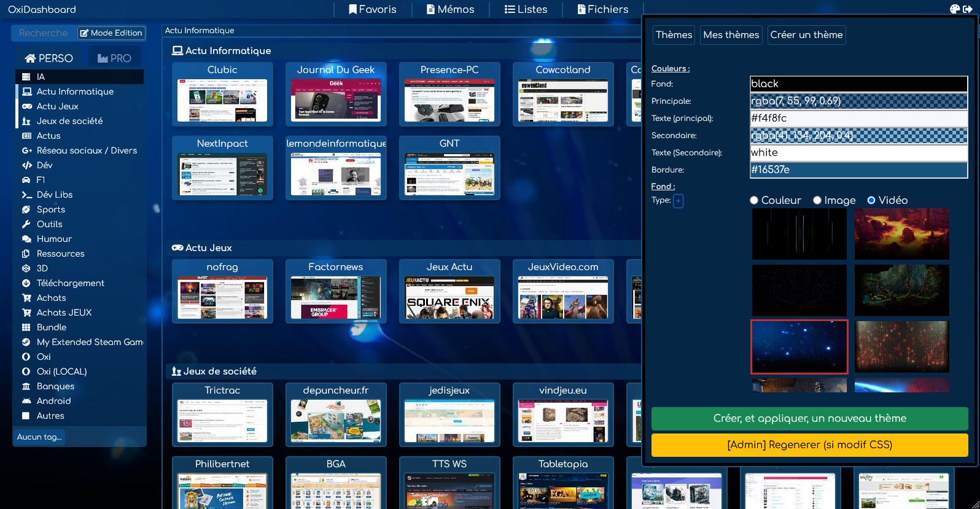Edit the Principale color field

(x=859, y=101)
